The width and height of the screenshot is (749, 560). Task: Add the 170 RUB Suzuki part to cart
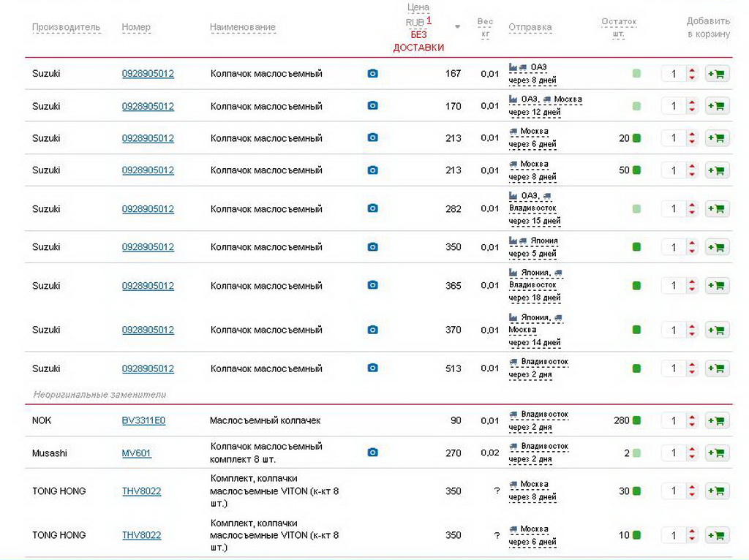717,106
